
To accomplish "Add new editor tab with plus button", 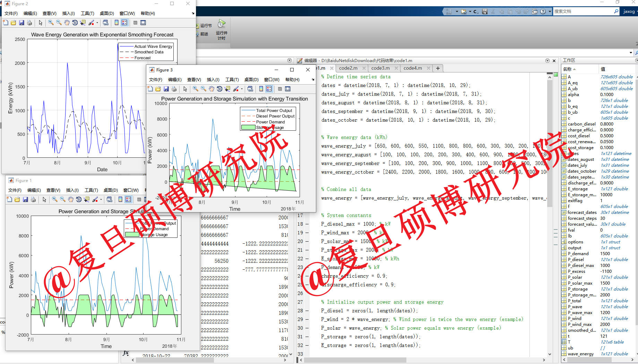I will 438,68.
